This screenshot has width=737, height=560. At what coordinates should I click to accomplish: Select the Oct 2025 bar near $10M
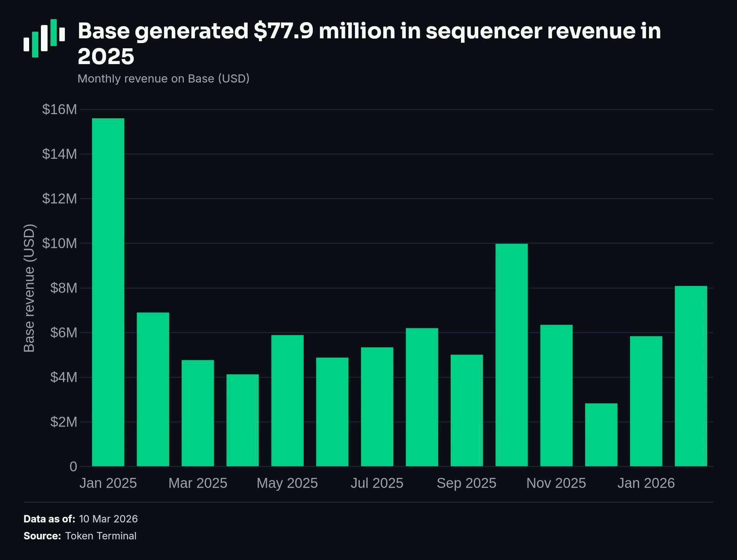511,355
